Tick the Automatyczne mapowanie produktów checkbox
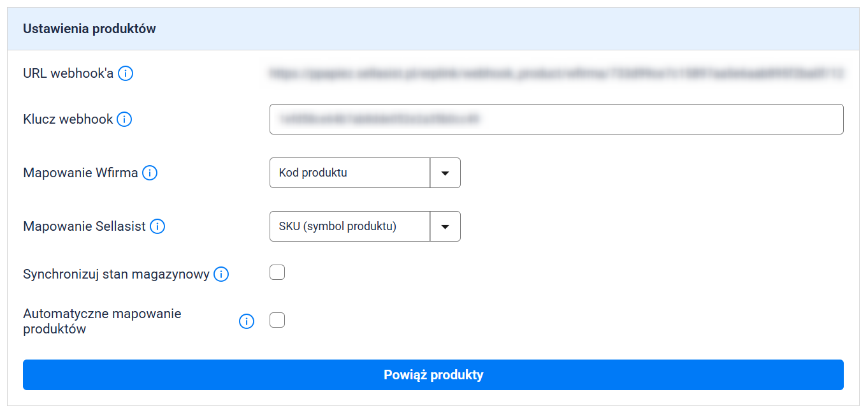 pyautogui.click(x=277, y=320)
